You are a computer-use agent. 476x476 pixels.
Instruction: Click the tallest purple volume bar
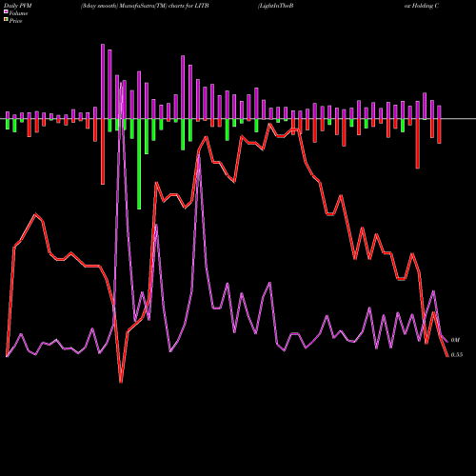click(x=103, y=82)
